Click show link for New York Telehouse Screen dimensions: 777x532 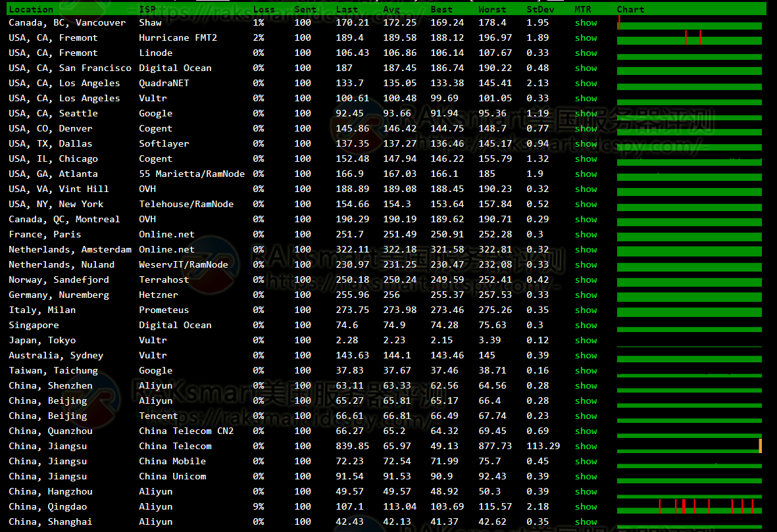(586, 204)
